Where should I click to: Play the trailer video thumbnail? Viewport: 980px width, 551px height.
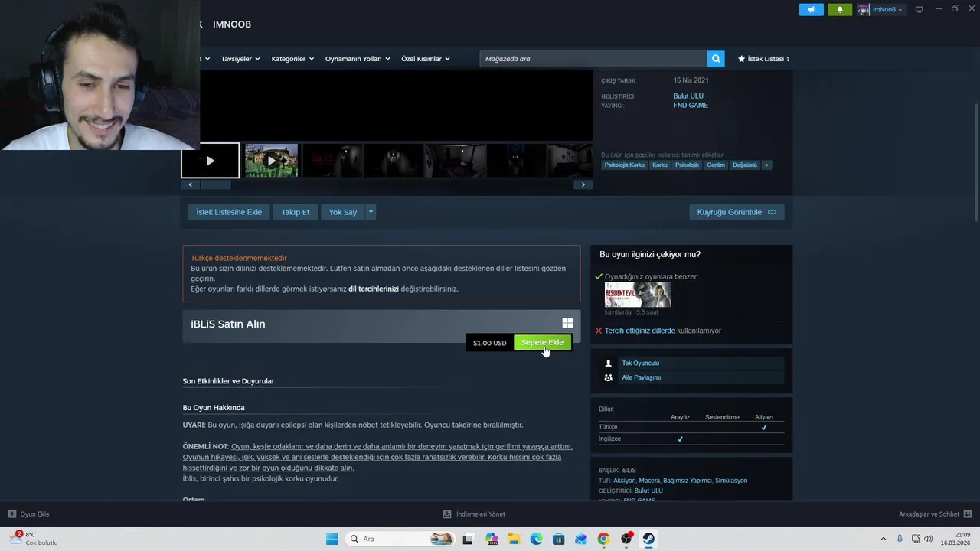(211, 161)
